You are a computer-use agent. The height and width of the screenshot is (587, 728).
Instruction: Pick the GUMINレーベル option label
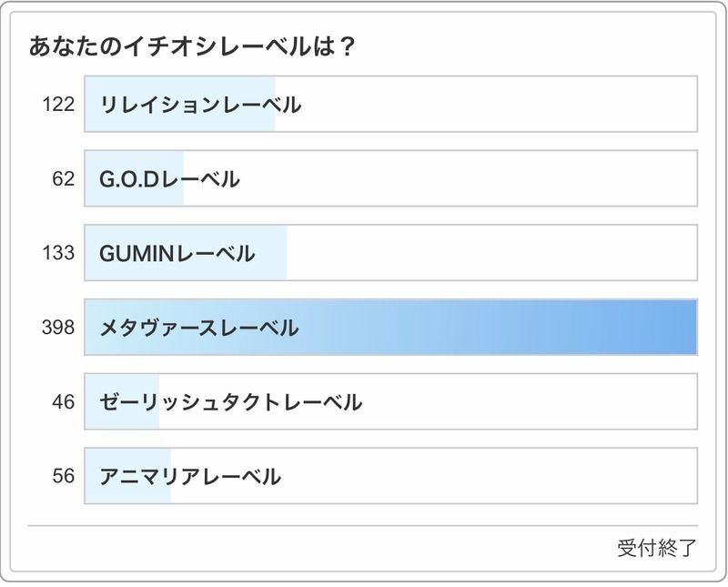(177, 253)
